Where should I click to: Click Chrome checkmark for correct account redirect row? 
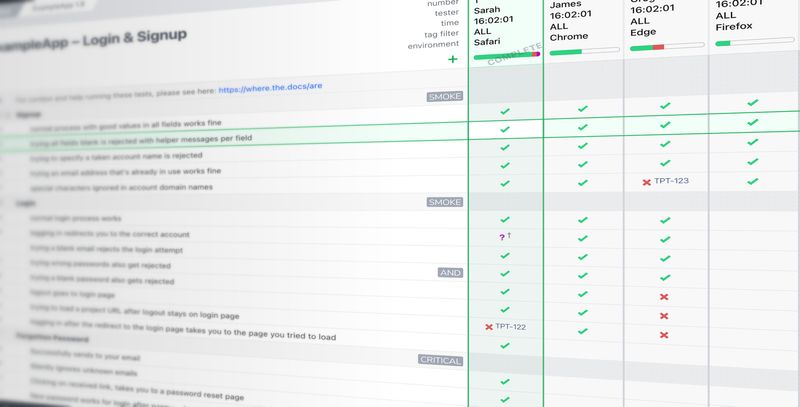tap(583, 238)
